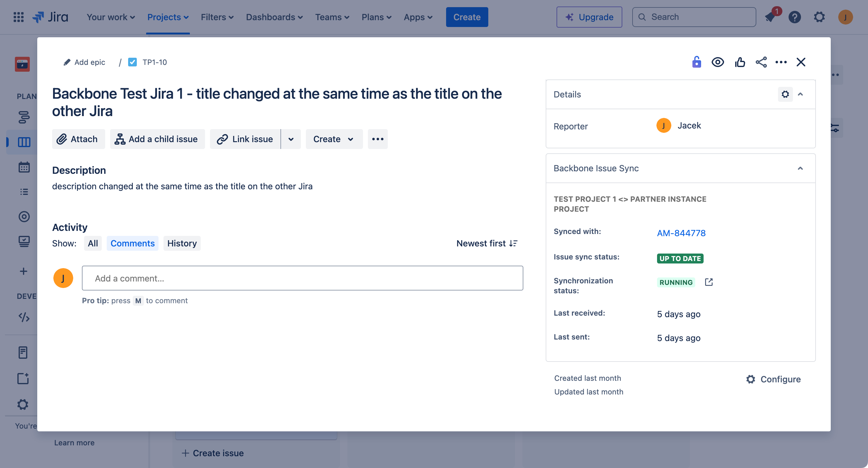Click the blue Create button in header
This screenshot has height=468, width=868.
click(467, 17)
